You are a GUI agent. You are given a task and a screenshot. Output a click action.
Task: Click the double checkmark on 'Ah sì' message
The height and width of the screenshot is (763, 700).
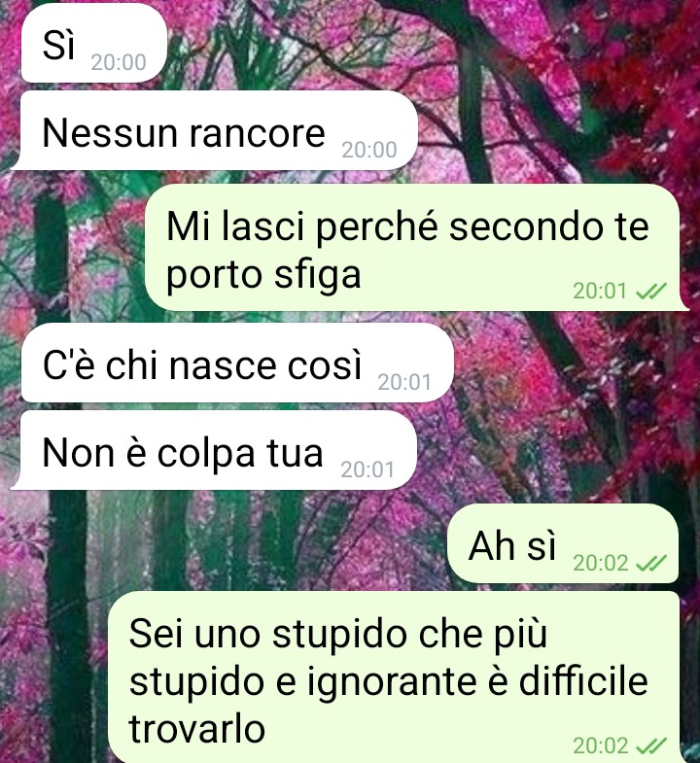(x=651, y=564)
